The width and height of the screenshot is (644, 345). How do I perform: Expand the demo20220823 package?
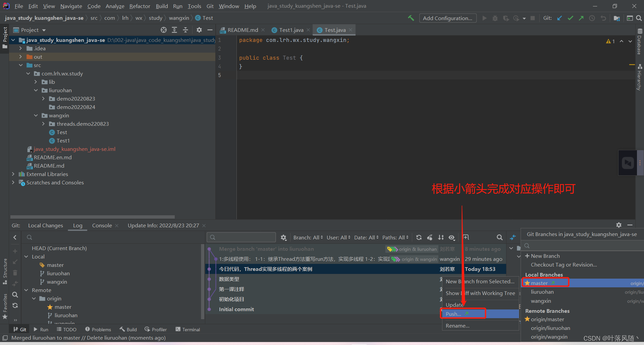click(x=43, y=99)
